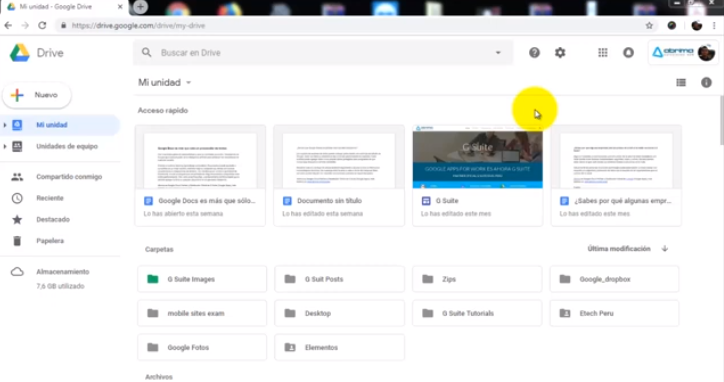Expand Unidades de equipo tree arrow
The width and height of the screenshot is (724, 382).
tap(5, 146)
